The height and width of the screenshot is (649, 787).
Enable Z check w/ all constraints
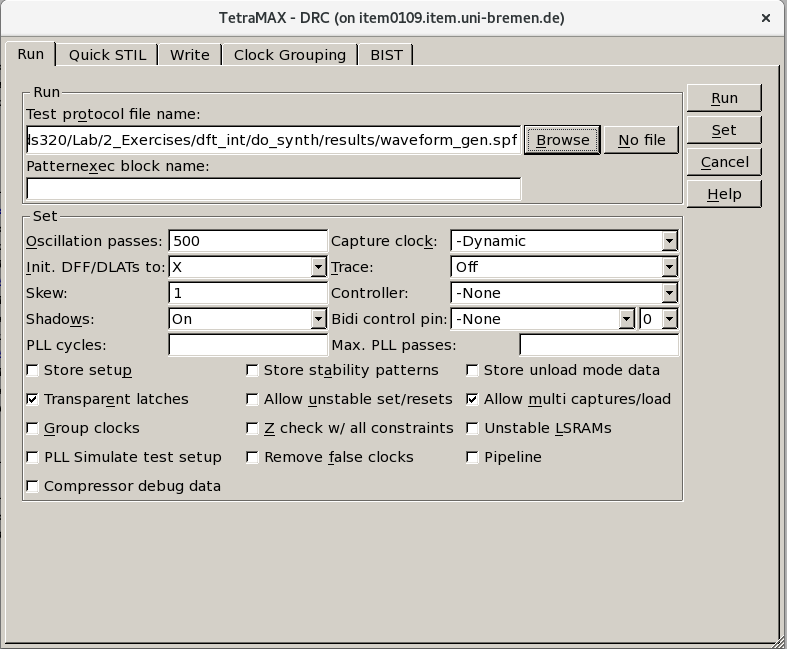coord(252,429)
